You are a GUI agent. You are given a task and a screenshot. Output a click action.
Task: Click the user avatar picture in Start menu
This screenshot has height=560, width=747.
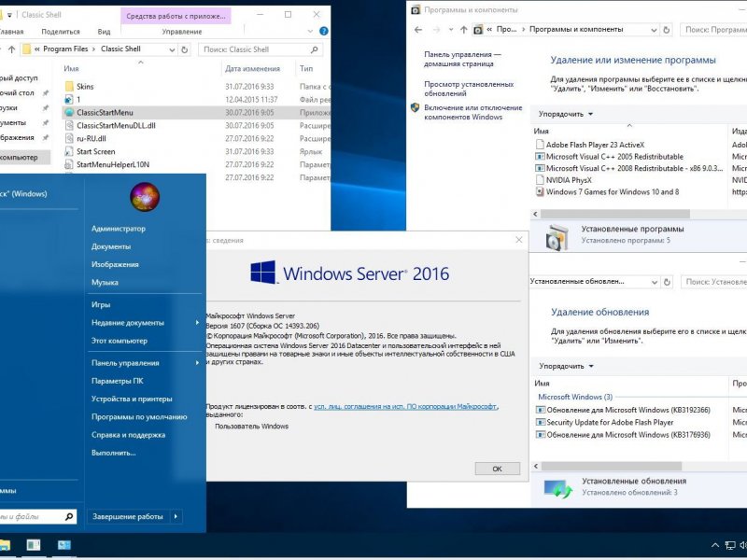pos(145,196)
